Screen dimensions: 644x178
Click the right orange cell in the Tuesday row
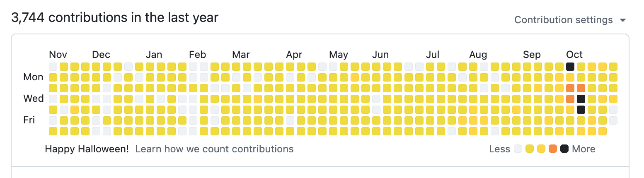click(581, 88)
